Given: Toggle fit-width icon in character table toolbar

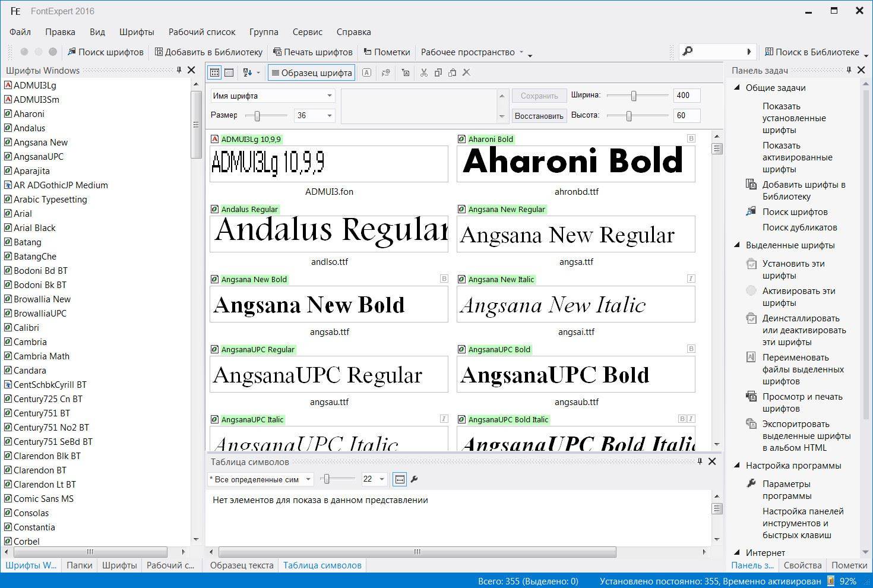Looking at the screenshot, I should [400, 479].
